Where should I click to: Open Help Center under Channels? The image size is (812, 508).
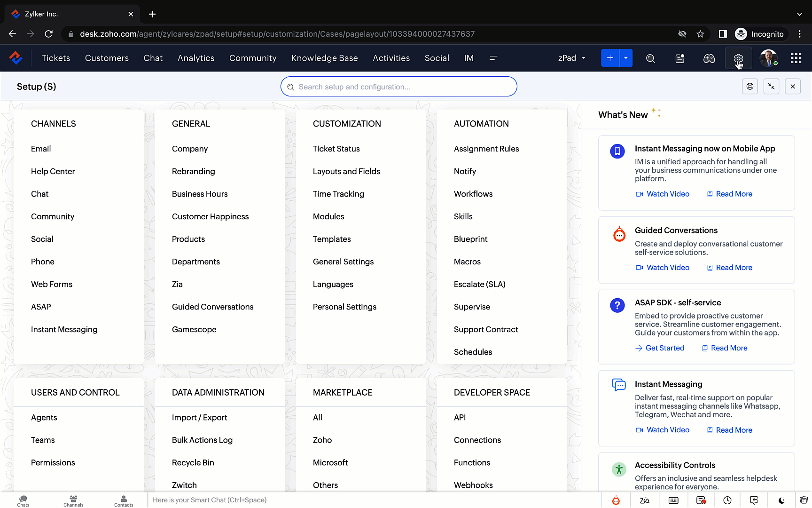pyautogui.click(x=53, y=171)
